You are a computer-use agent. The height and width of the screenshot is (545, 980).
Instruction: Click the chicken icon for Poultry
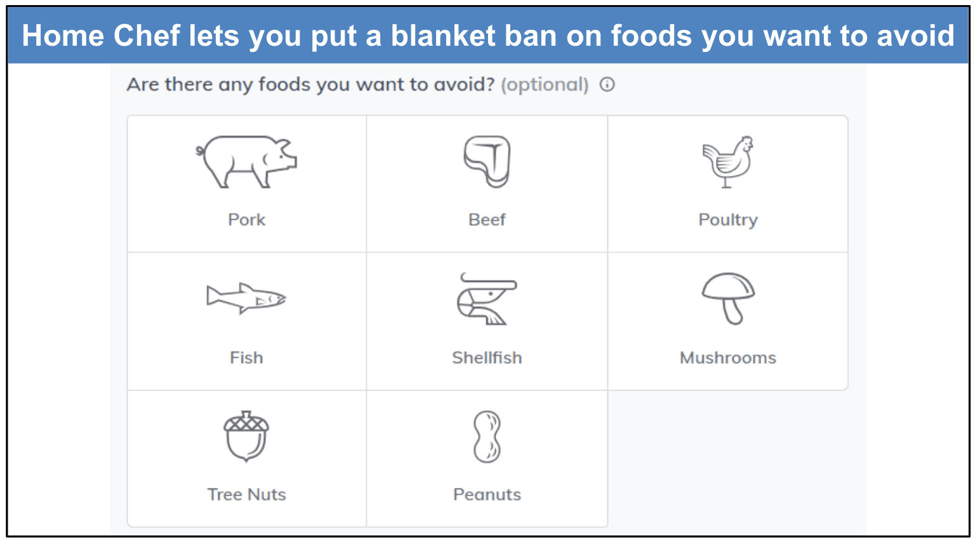pos(727,161)
